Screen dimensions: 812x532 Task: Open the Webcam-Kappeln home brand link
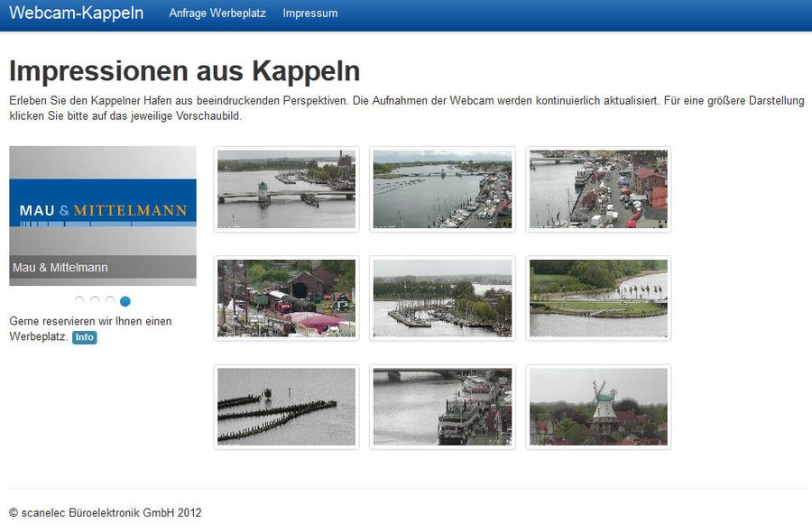(76, 14)
